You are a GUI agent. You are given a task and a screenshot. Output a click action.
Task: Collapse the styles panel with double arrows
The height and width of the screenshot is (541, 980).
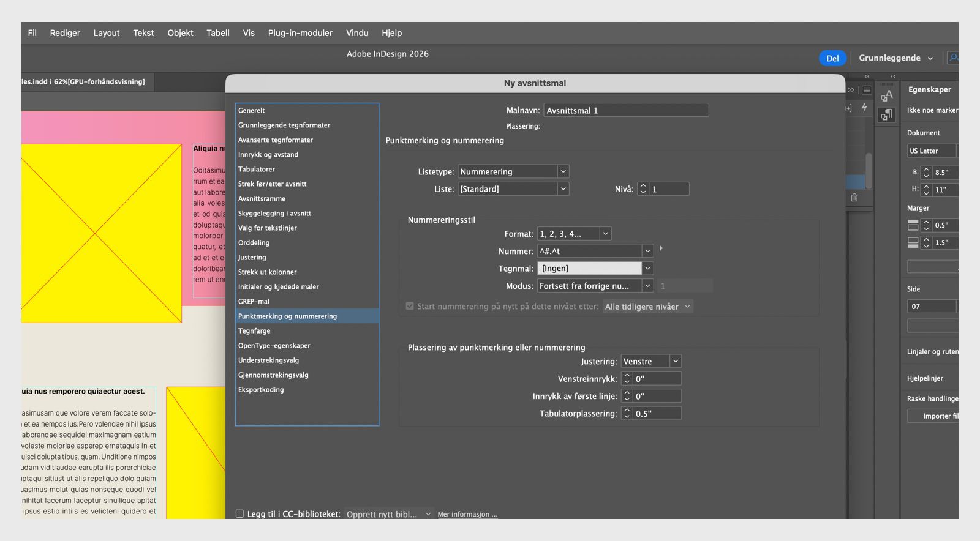[851, 90]
